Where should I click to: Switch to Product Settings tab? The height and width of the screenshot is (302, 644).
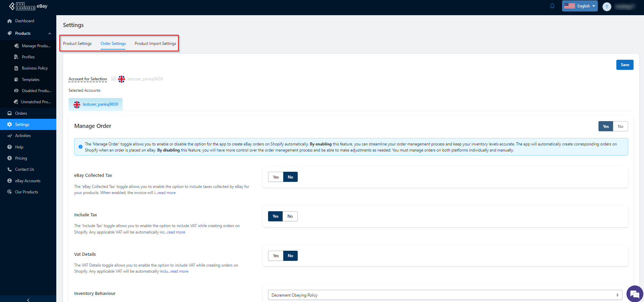77,44
